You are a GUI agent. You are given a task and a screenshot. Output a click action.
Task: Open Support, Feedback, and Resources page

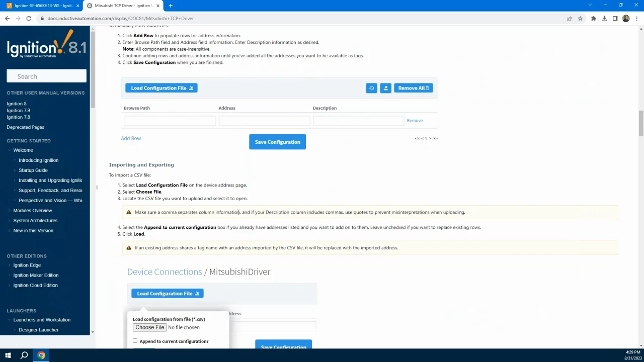pos(50,191)
